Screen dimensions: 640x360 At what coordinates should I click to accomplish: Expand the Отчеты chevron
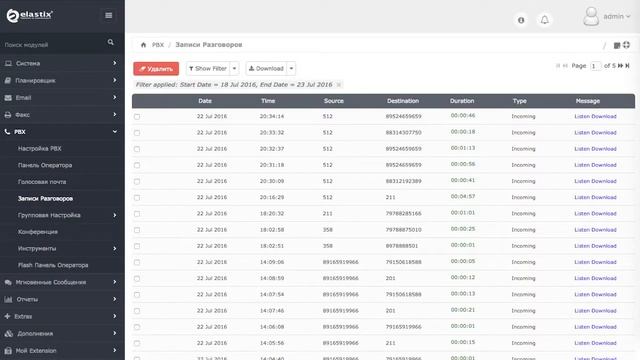[115, 299]
